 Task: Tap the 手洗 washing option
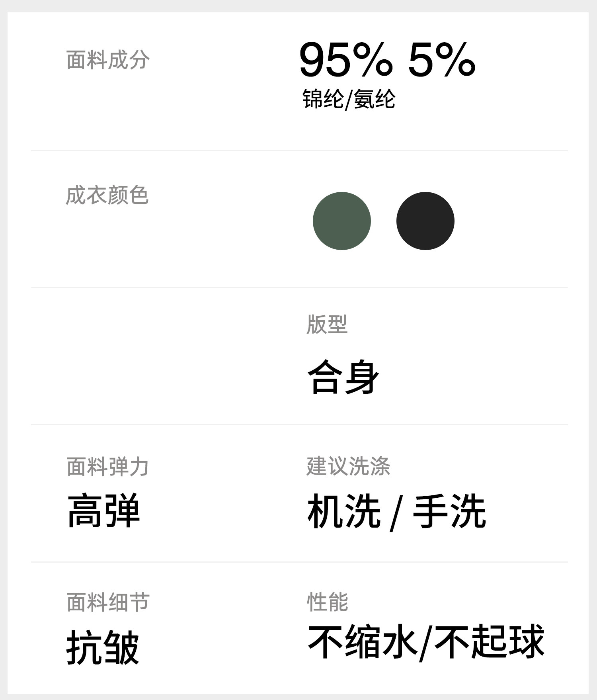[449, 511]
